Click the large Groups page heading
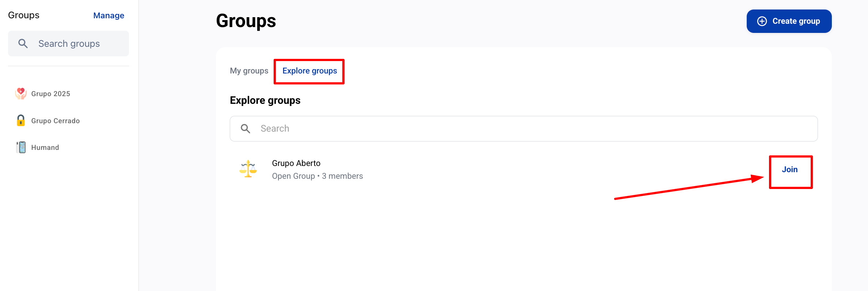 pyautogui.click(x=246, y=21)
